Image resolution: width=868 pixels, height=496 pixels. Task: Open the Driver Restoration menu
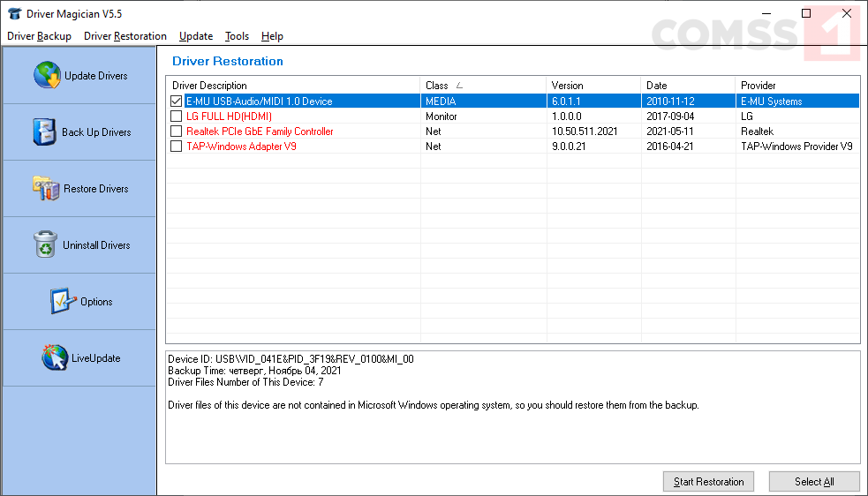point(125,36)
